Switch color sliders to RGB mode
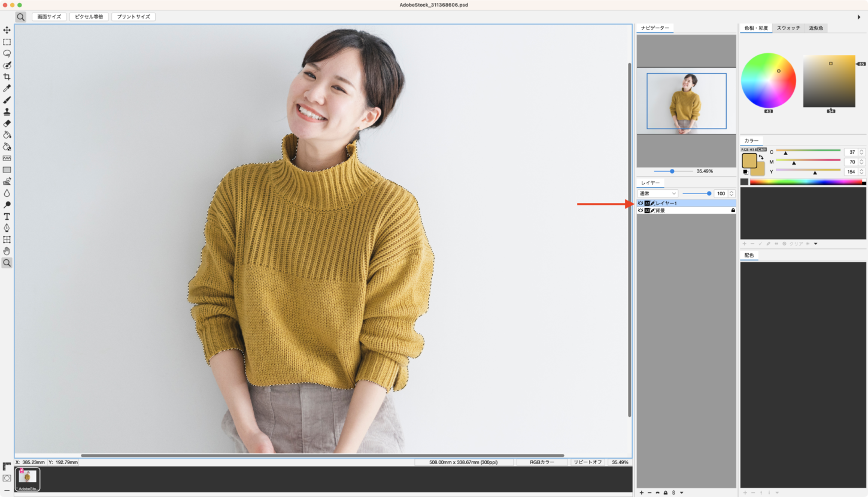This screenshot has width=868, height=497. pos(744,149)
